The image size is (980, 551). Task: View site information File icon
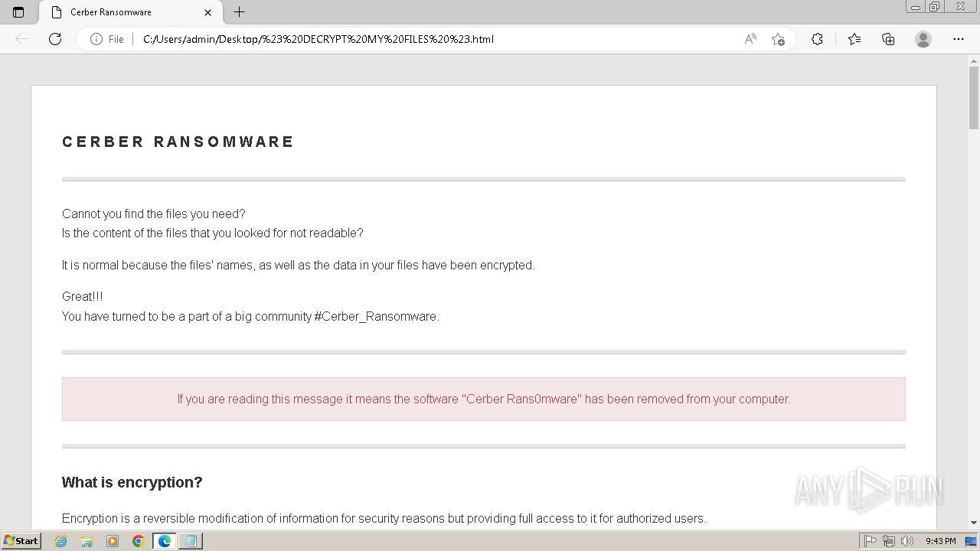coord(107,39)
